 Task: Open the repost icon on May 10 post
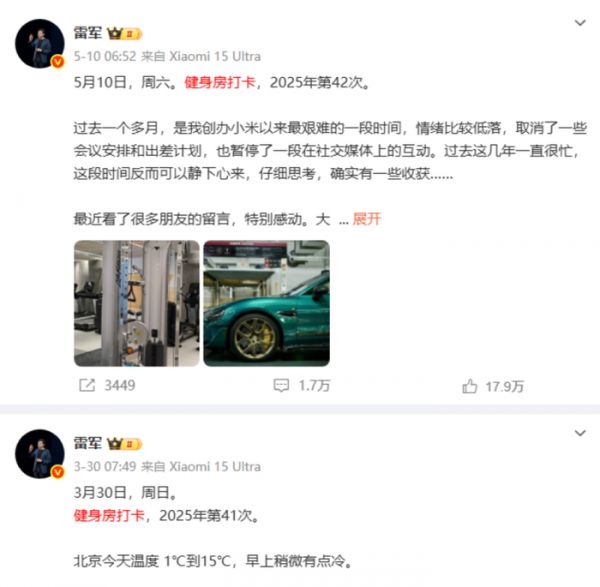point(87,385)
